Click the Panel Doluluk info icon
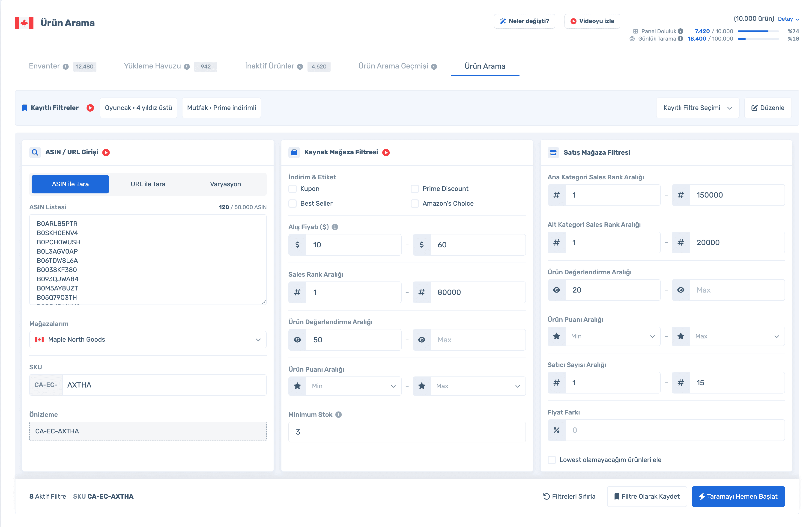The height and width of the screenshot is (527, 812). pyautogui.click(x=680, y=31)
